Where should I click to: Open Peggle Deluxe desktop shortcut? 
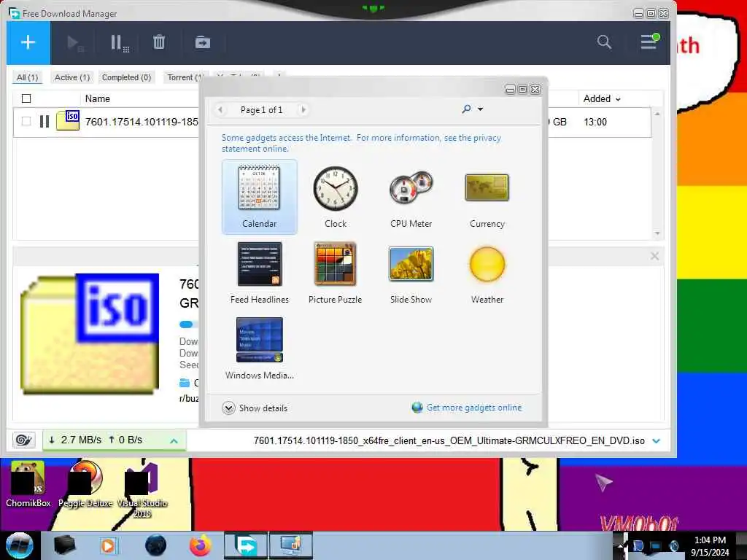86,484
